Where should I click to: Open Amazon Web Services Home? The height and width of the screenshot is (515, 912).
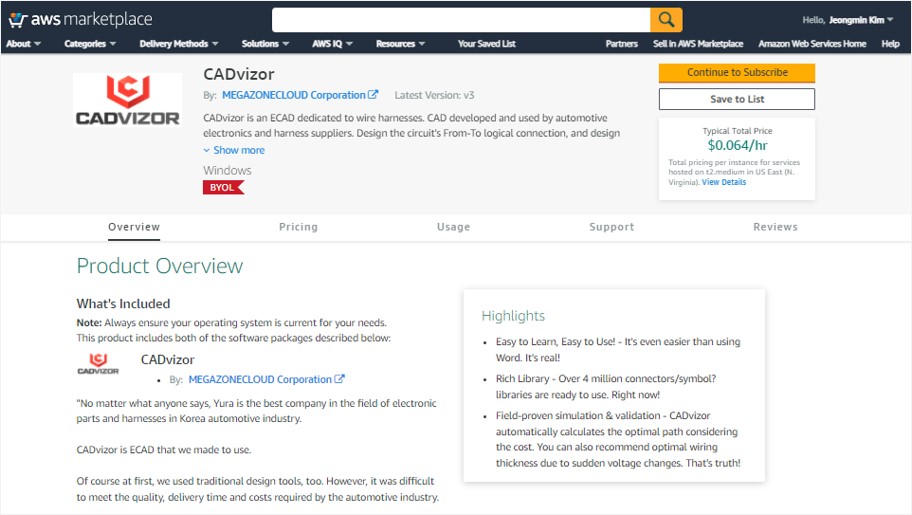(812, 44)
